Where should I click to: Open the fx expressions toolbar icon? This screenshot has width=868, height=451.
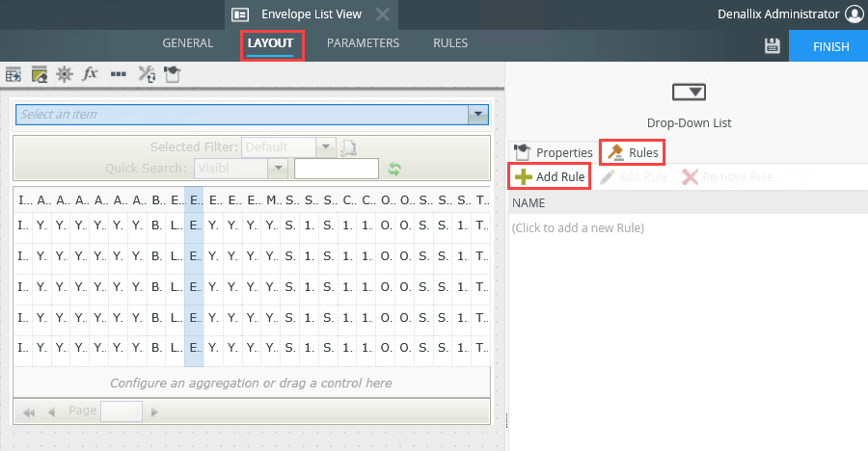[x=91, y=73]
